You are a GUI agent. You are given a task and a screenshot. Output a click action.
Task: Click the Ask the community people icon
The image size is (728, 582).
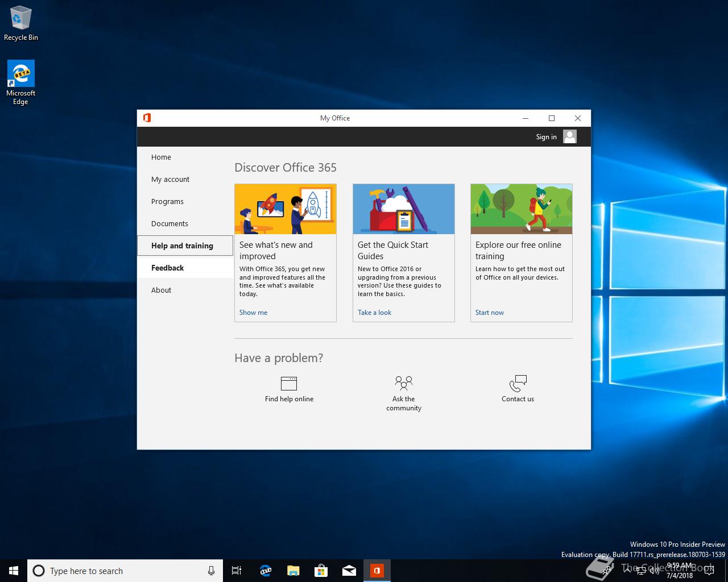coord(404,383)
